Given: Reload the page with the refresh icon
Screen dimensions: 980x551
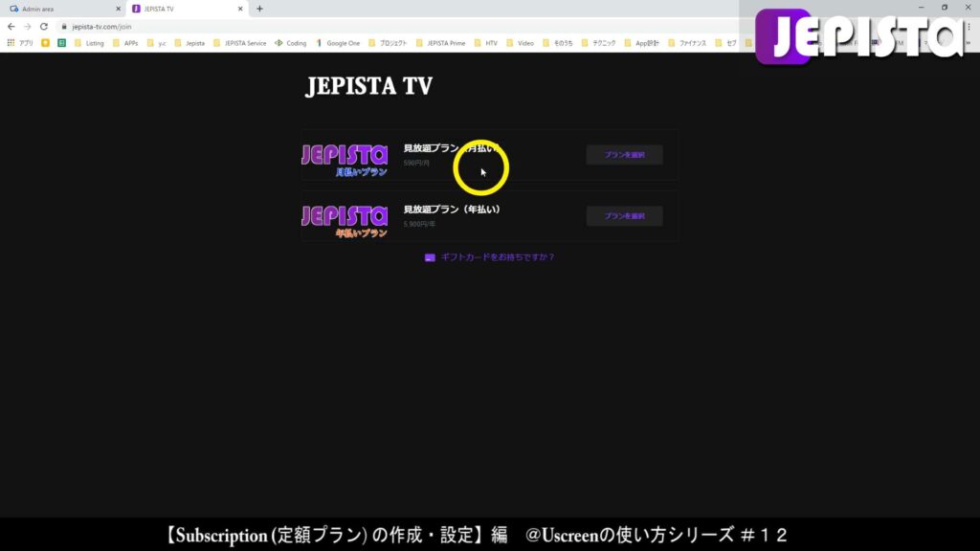Looking at the screenshot, I should point(44,27).
